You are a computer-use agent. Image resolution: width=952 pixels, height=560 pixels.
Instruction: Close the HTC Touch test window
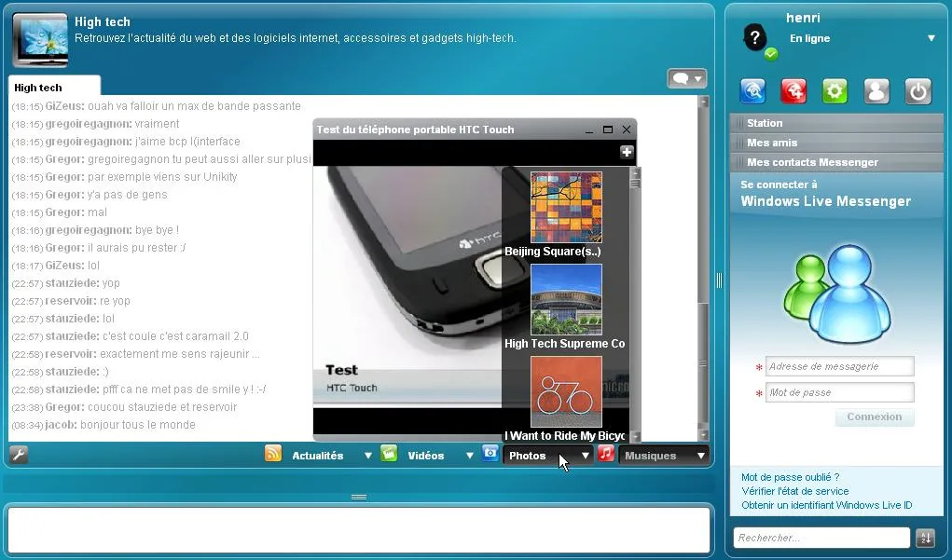point(627,130)
